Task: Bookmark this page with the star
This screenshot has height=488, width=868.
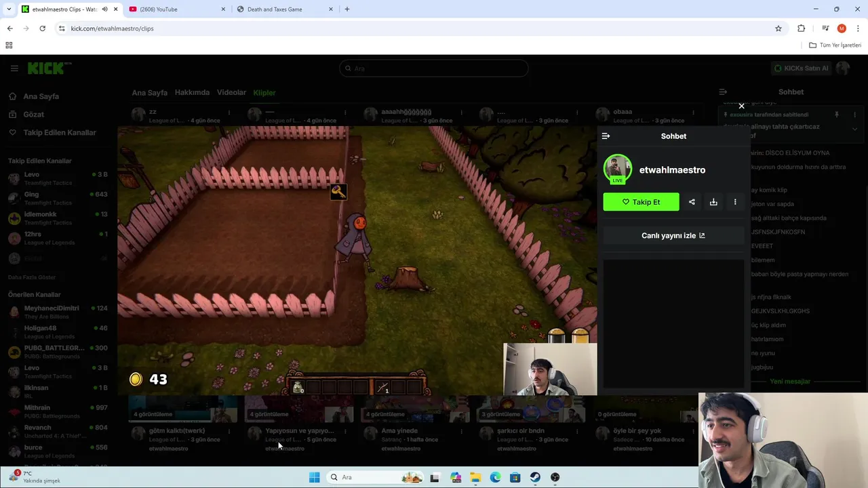Action: coord(778,28)
